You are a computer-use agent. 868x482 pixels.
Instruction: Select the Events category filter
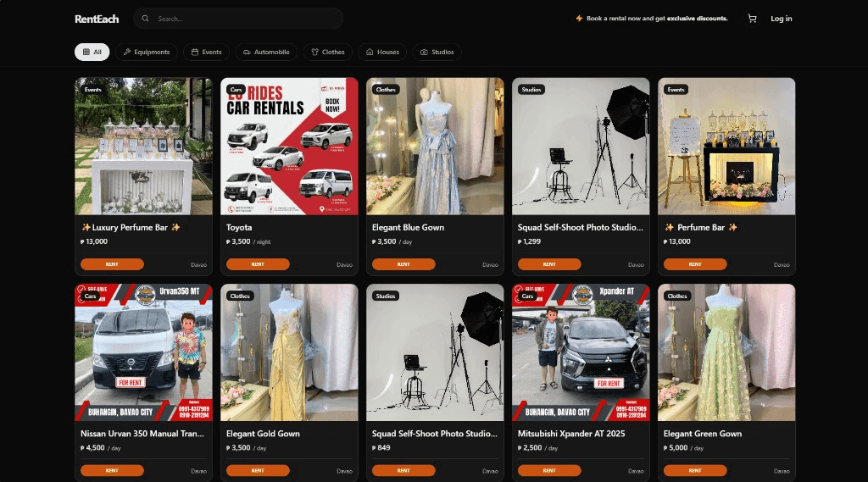pos(207,52)
